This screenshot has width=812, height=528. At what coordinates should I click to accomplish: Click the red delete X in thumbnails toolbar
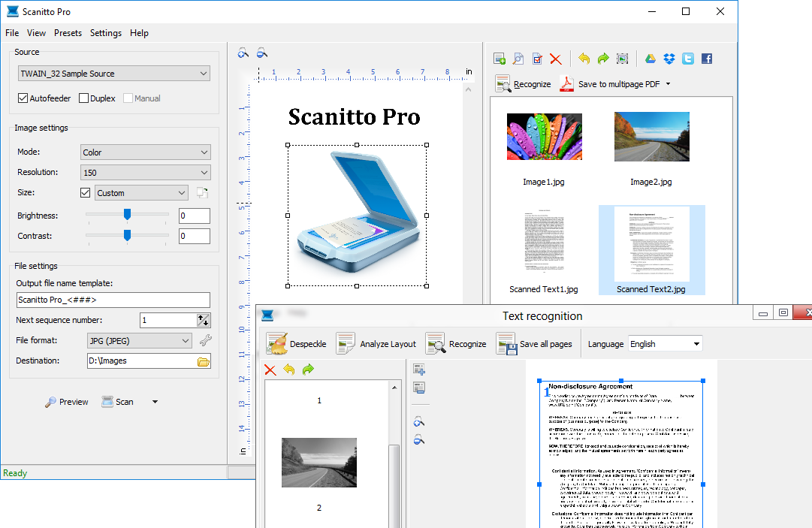556,59
